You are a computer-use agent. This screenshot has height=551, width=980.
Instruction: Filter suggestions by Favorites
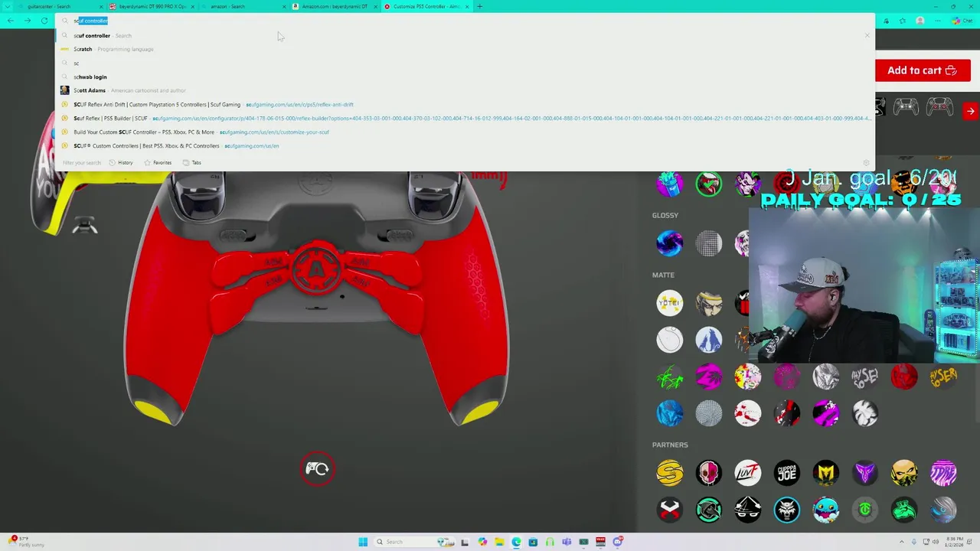pos(158,162)
